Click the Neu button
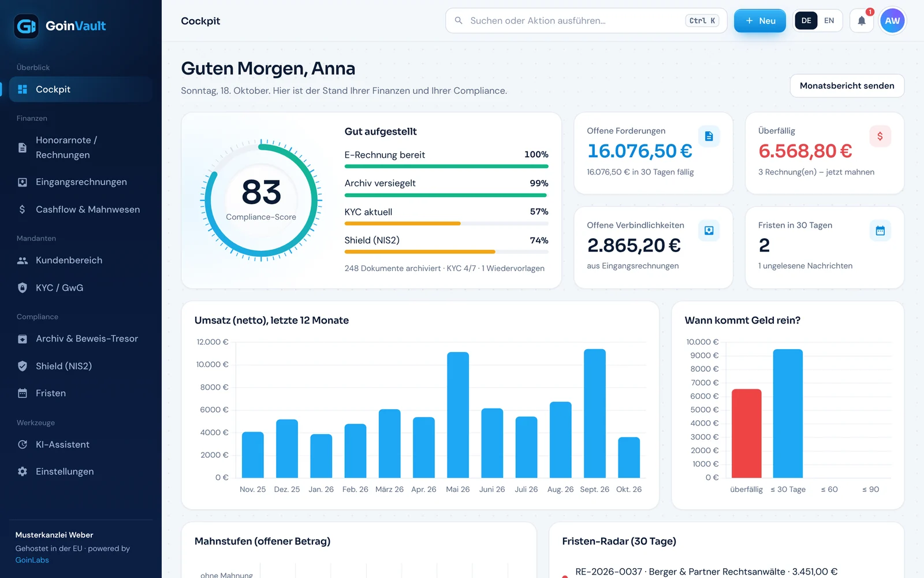Image resolution: width=924 pixels, height=578 pixels. 760,21
